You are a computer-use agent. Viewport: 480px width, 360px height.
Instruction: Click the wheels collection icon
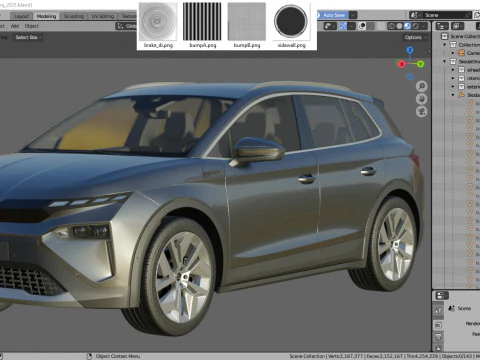click(x=461, y=70)
